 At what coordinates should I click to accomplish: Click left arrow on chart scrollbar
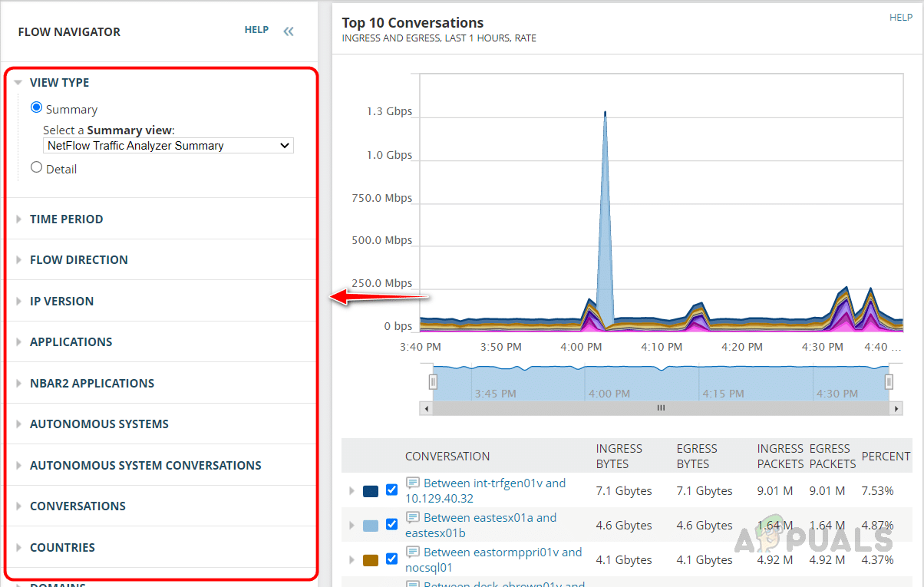coord(426,408)
